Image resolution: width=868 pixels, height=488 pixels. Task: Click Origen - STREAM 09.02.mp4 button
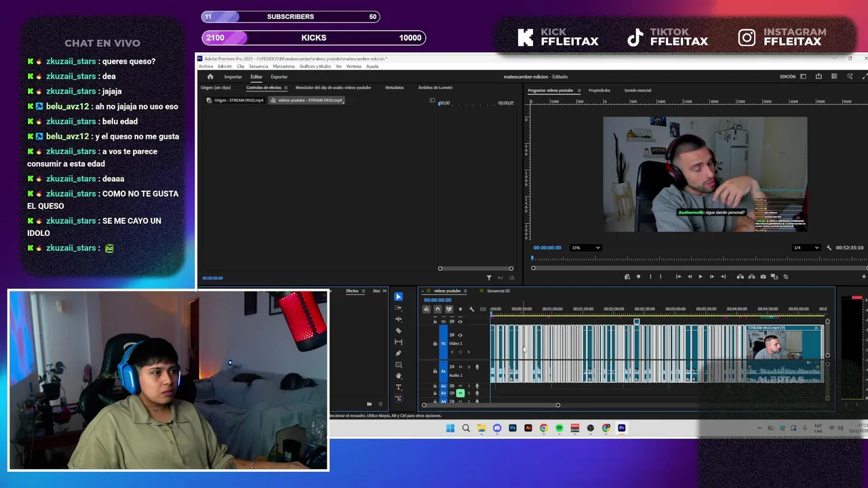pyautogui.click(x=235, y=100)
